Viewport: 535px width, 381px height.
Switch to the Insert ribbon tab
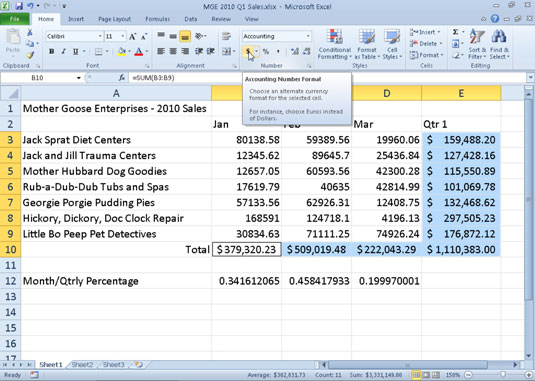tap(76, 19)
